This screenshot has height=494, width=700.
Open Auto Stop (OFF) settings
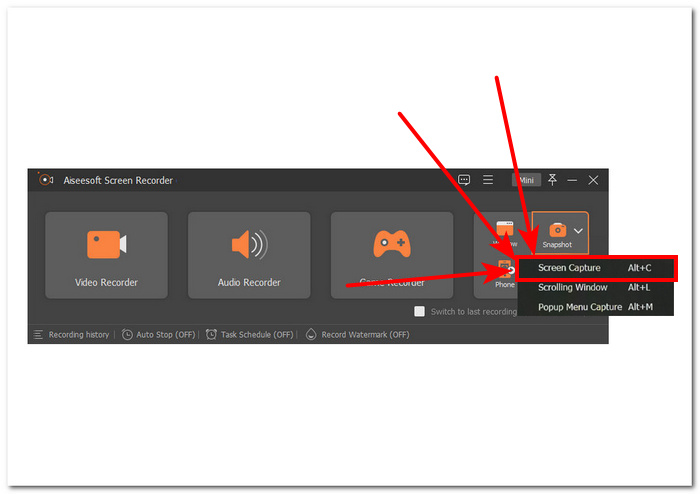click(166, 335)
